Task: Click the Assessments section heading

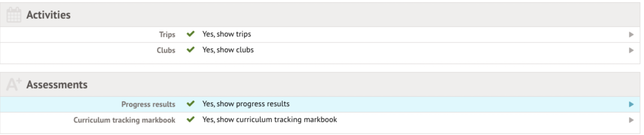Action: (x=57, y=85)
